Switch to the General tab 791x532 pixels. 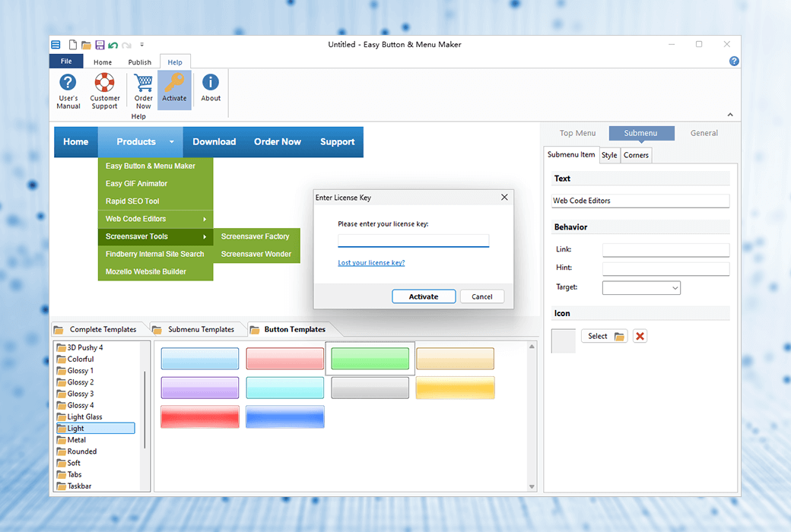[704, 133]
